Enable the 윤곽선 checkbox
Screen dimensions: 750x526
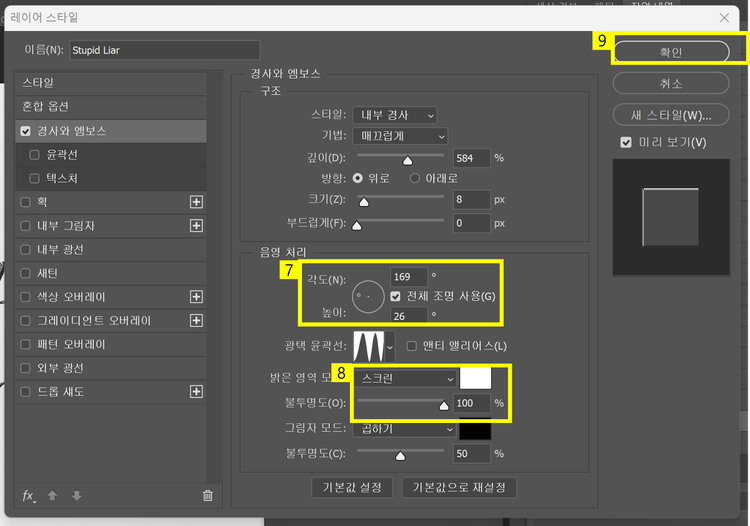pyautogui.click(x=34, y=155)
